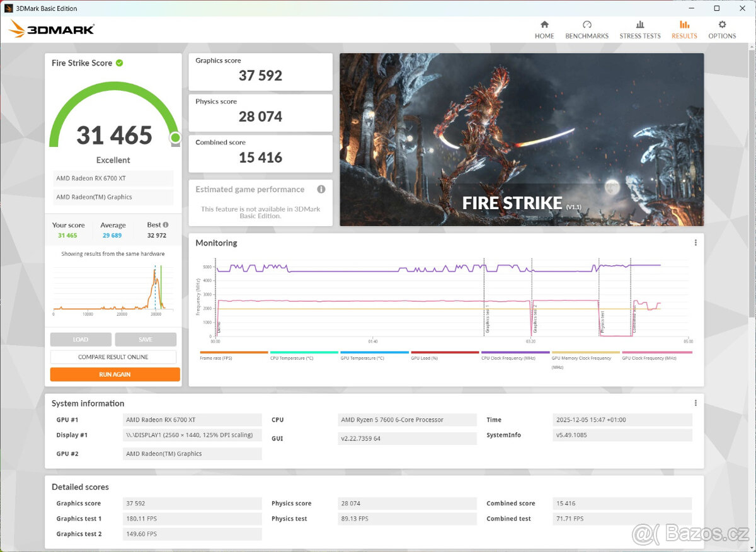Open the System information three-dot menu
Viewport: 756px width, 552px height.
click(696, 403)
